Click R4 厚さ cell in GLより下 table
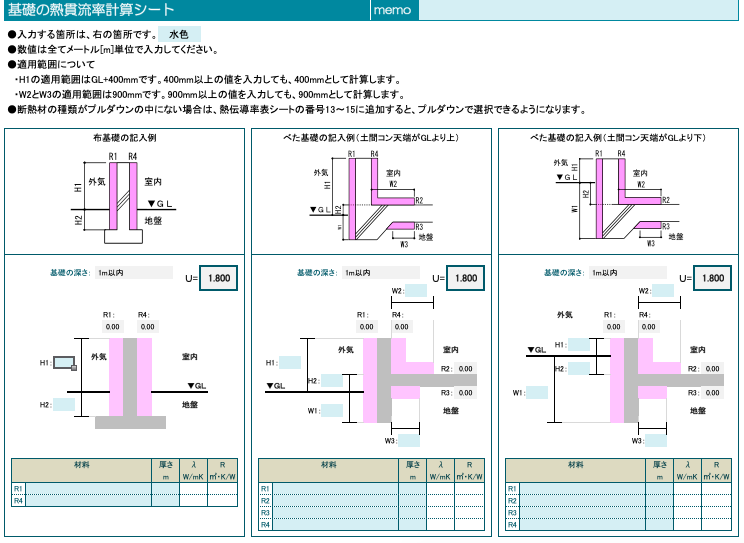This screenshot has height=543, width=744. [x=660, y=524]
